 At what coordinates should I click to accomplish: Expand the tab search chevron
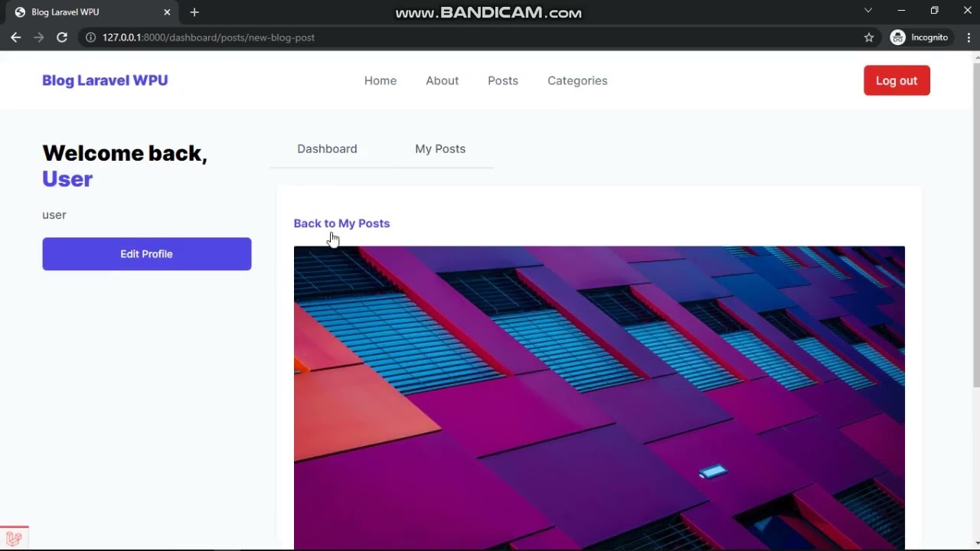click(868, 11)
